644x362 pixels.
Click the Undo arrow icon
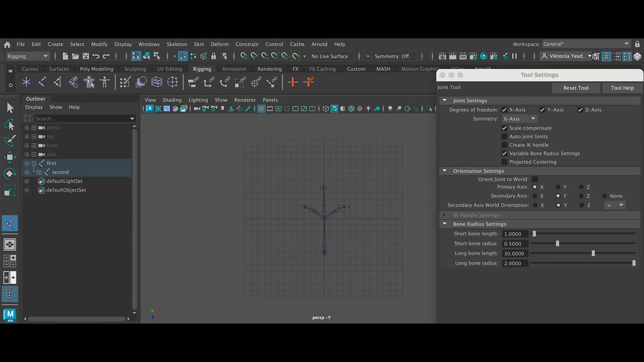[x=96, y=56]
